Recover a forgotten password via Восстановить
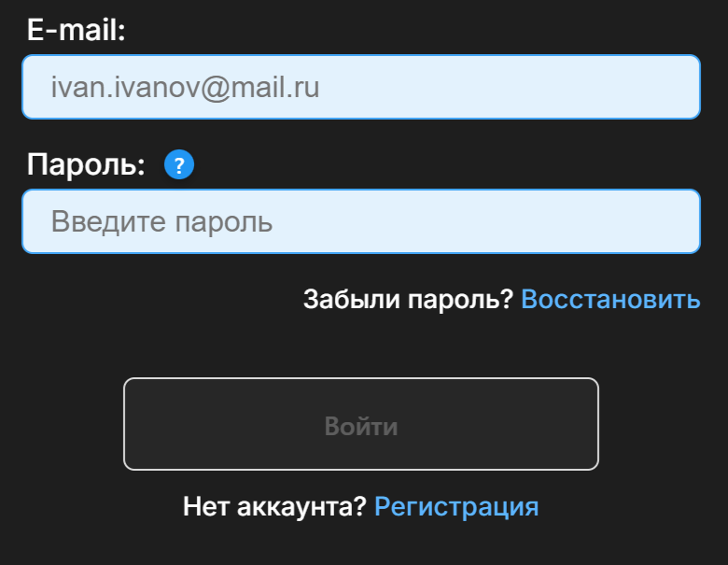Screen dimensions: 728x565 pyautogui.click(x=609, y=300)
